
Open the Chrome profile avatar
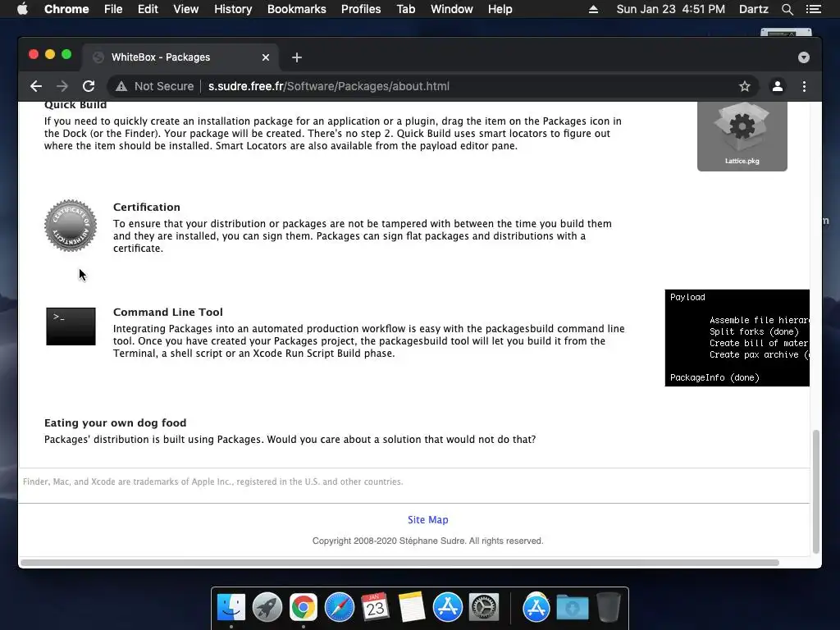point(778,86)
